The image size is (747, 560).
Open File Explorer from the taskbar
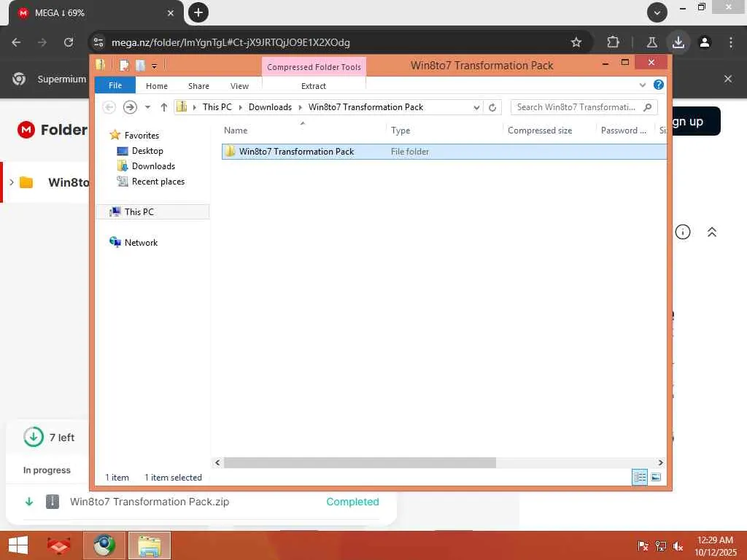click(149, 545)
